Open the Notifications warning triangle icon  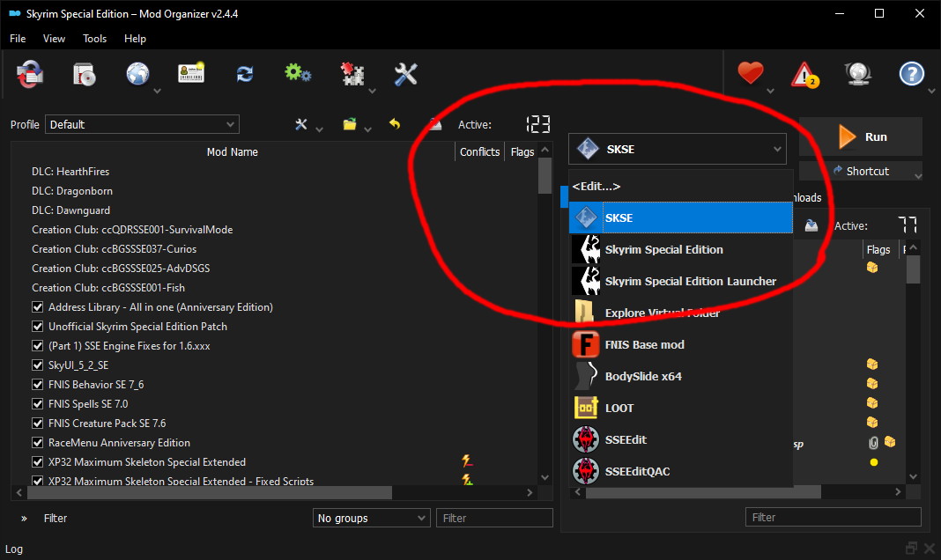point(804,74)
